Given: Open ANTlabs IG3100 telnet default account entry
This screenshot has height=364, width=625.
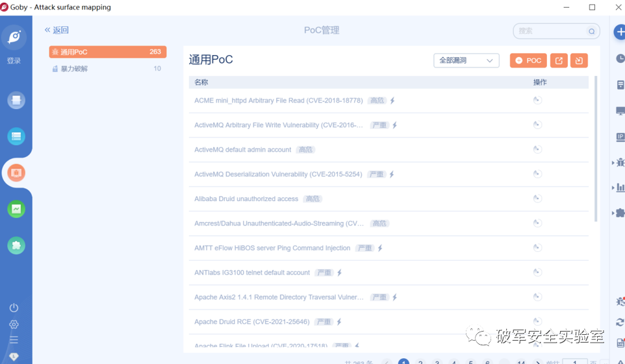Looking at the screenshot, I should coord(252,273).
